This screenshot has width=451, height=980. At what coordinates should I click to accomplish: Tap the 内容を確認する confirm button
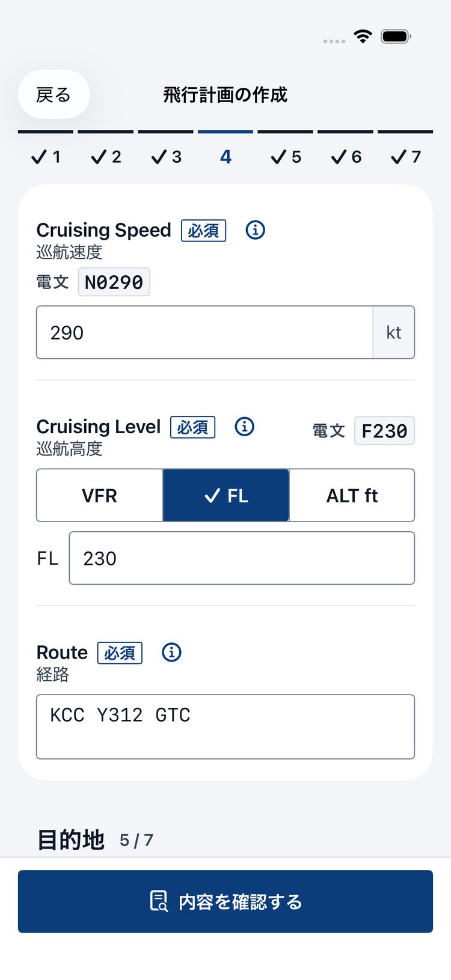[x=226, y=901]
